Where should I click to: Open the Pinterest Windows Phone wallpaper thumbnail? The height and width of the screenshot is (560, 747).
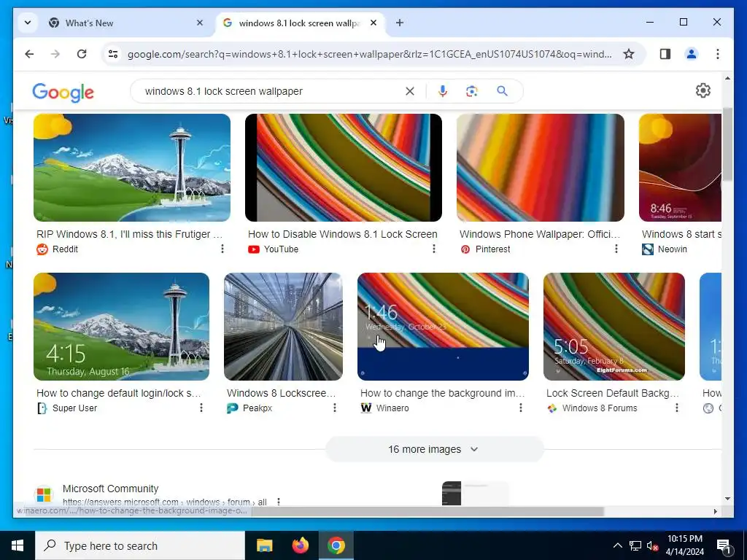pos(541,168)
